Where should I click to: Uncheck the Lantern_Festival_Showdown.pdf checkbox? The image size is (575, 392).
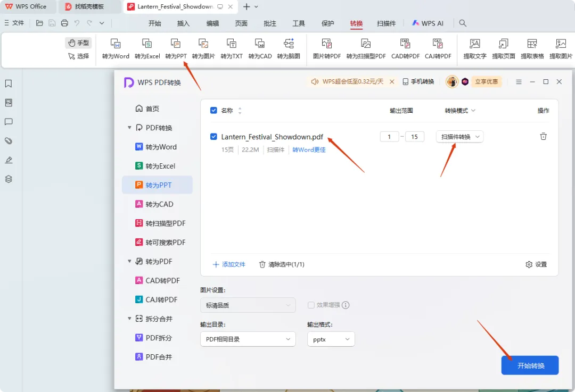(213, 137)
